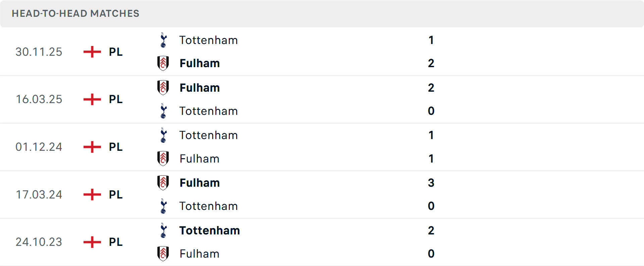Select the date 24.10.23
Image resolution: width=644 pixels, height=266 pixels.
pos(39,242)
